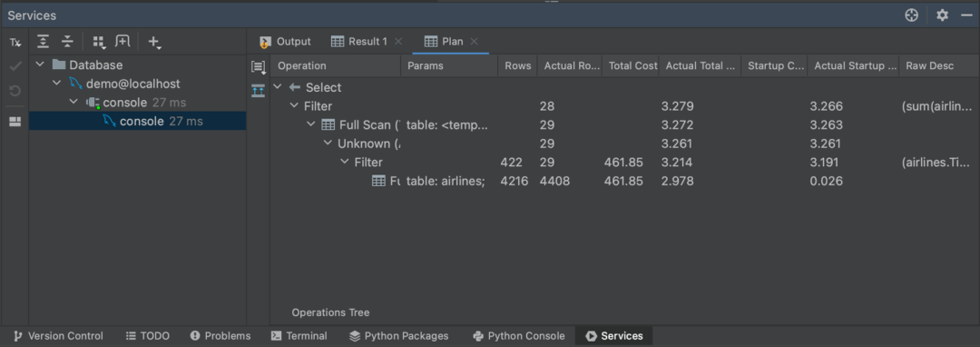Open the Python Console tool window
The image size is (980, 347).
(518, 336)
